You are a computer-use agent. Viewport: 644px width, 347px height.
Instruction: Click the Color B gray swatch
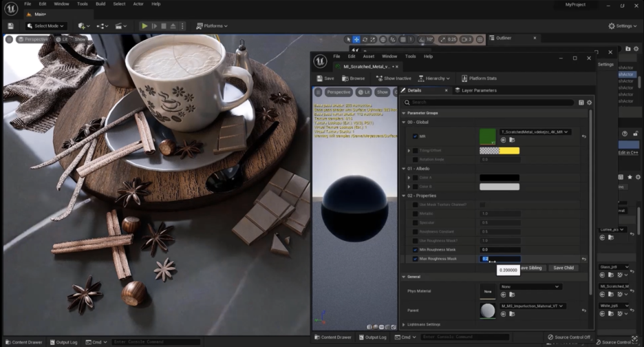click(x=499, y=187)
